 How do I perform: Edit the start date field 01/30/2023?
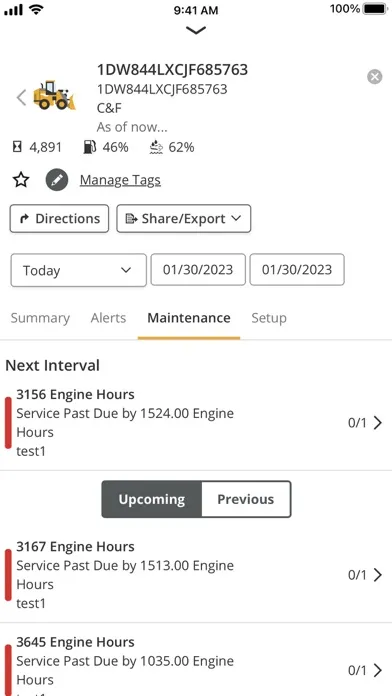click(x=198, y=269)
